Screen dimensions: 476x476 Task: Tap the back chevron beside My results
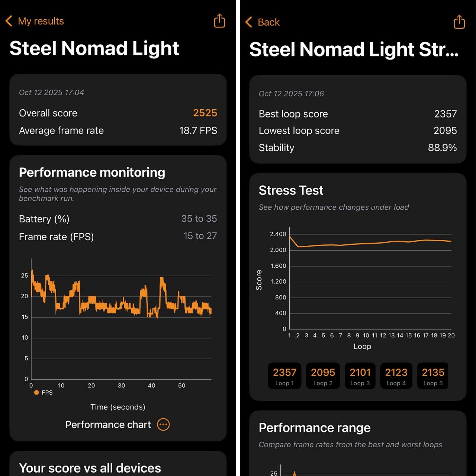[x=9, y=21]
